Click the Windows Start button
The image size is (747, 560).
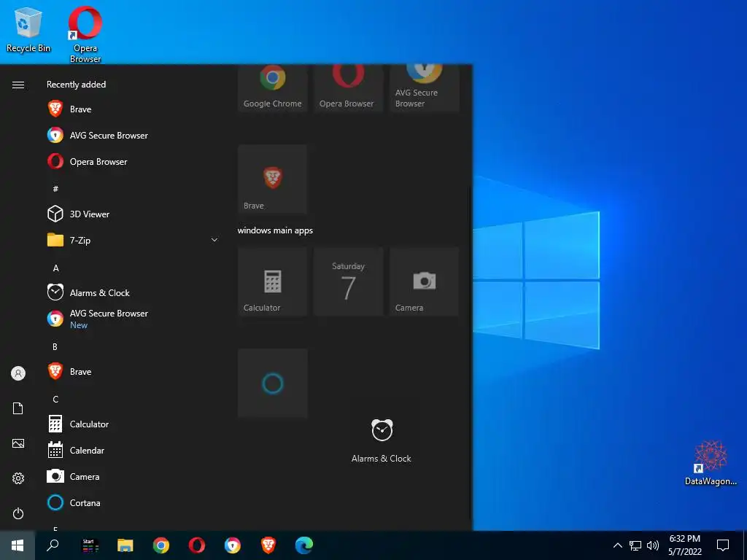coord(18,545)
